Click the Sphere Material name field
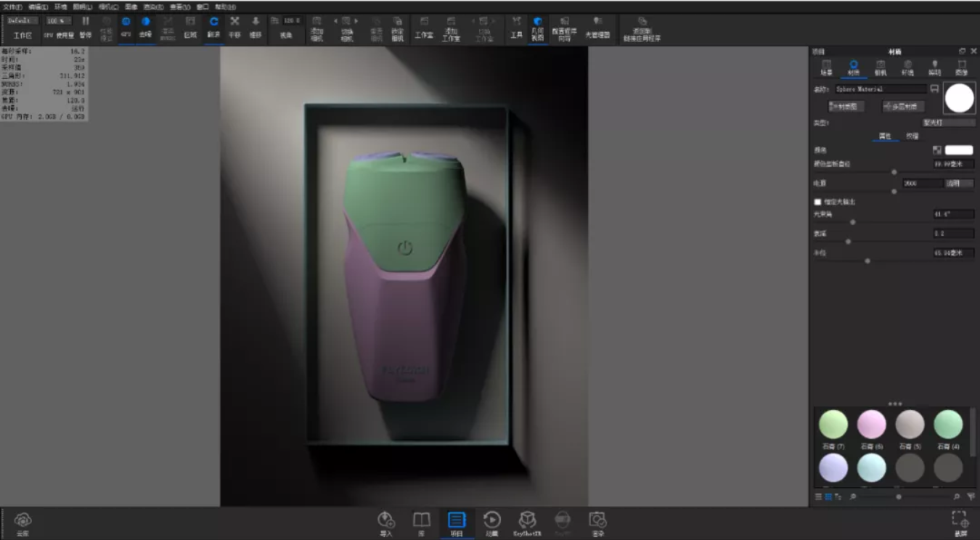The width and height of the screenshot is (980, 540). click(x=881, y=89)
